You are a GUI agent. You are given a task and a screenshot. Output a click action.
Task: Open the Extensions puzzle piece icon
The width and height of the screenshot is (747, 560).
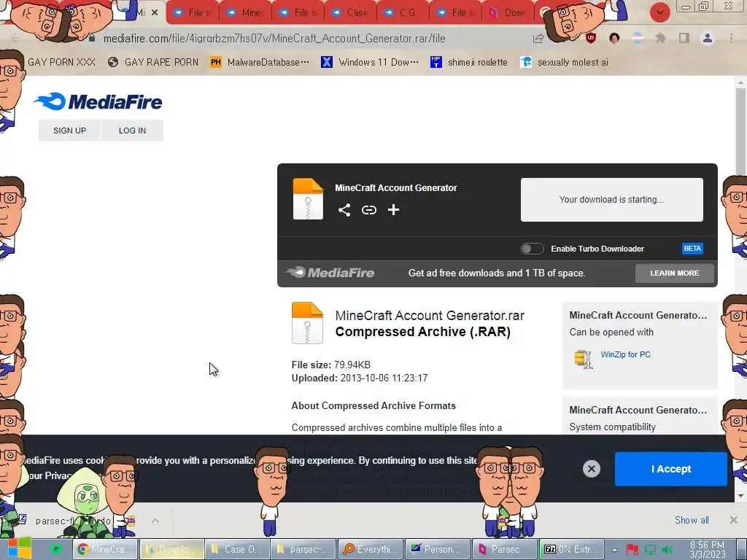coord(660,38)
